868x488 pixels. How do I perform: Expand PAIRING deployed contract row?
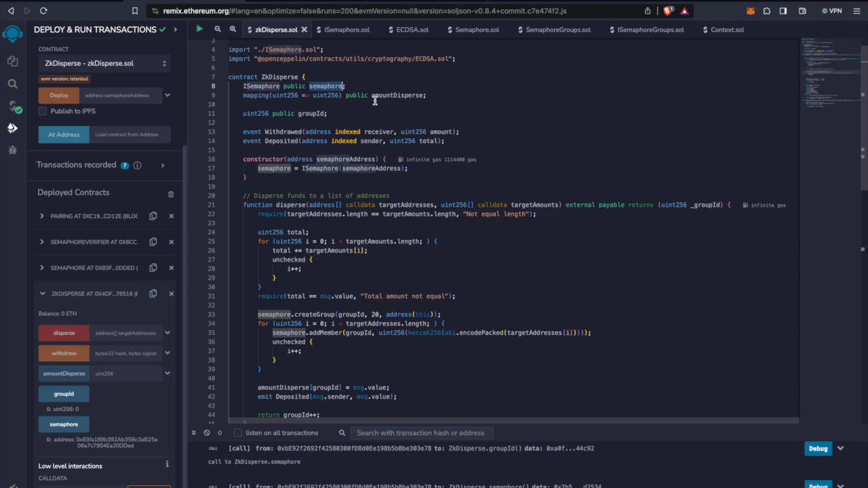coord(42,216)
